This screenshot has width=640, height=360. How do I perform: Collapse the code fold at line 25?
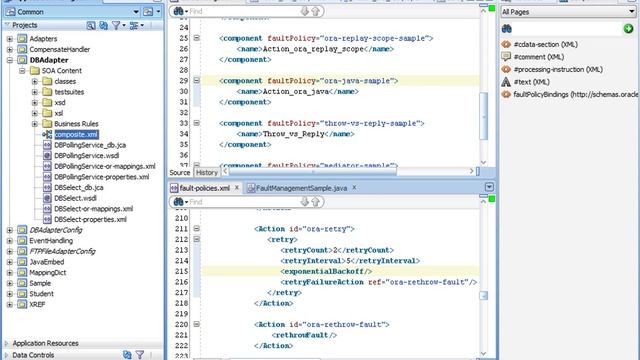point(196,38)
